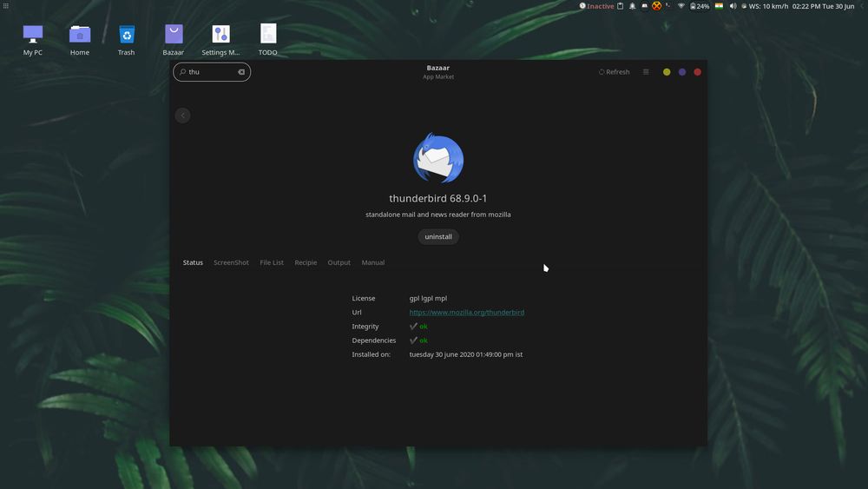Open the TODO file on desktop
This screenshot has width=868, height=489.
pyautogui.click(x=268, y=39)
